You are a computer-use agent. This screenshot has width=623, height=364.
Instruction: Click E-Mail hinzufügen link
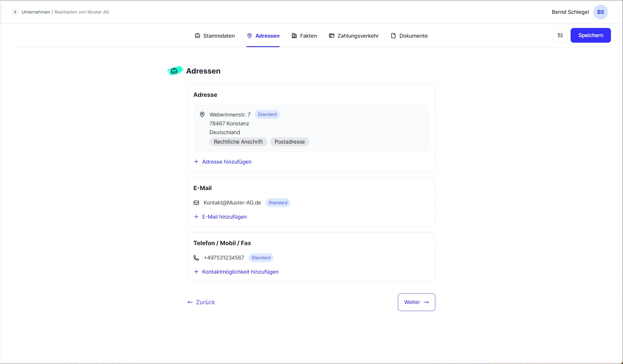224,217
